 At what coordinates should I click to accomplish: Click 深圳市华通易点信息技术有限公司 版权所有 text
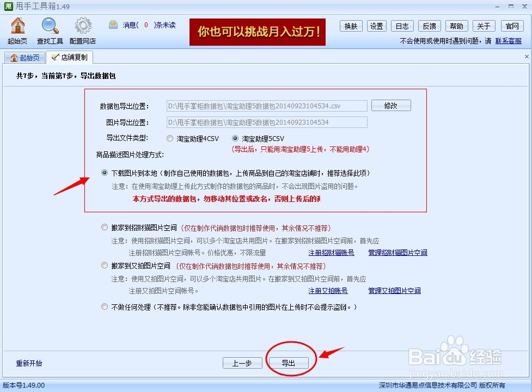point(442,385)
